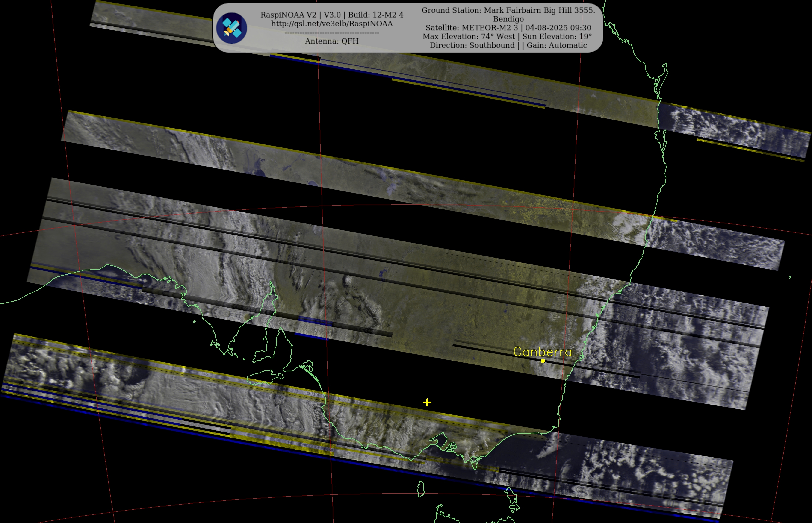Click the dashed separator line in header
Image resolution: width=812 pixels, height=523 pixels.
pos(332,33)
